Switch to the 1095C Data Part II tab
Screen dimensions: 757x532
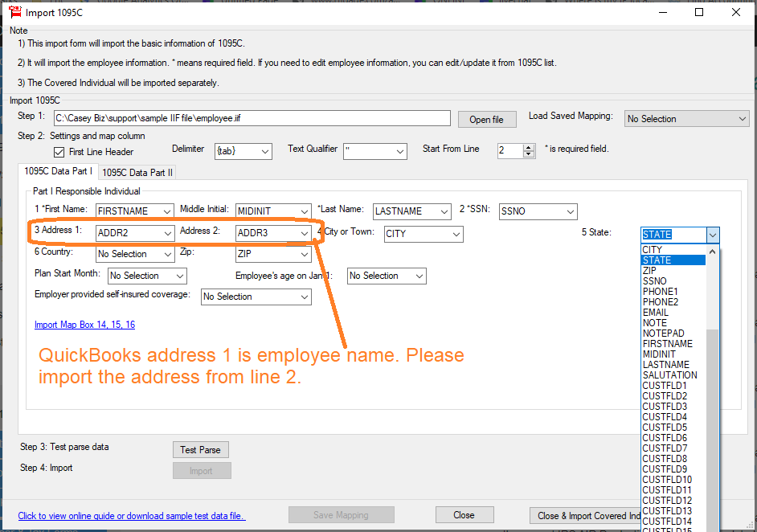pos(137,171)
